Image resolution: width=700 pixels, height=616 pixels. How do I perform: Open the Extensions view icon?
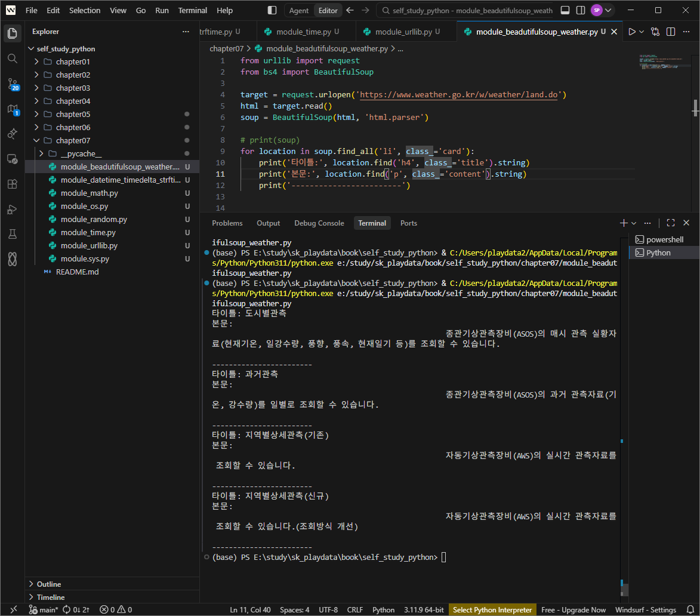coord(13,184)
